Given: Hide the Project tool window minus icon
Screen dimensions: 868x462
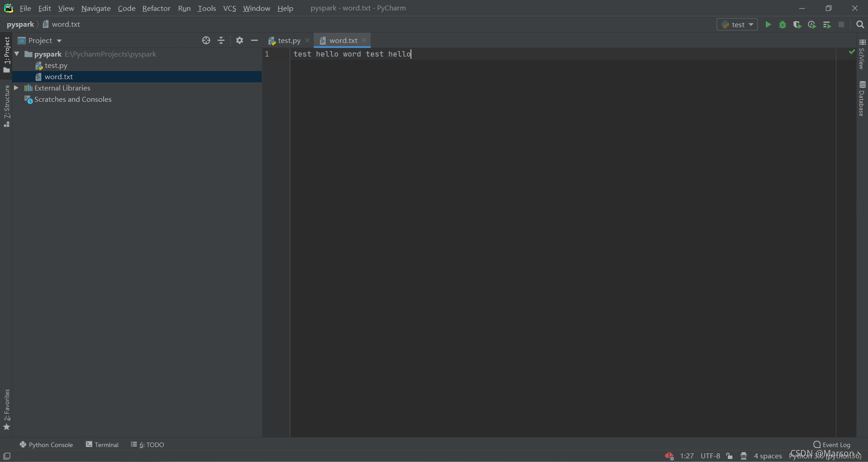Looking at the screenshot, I should pyautogui.click(x=255, y=40).
